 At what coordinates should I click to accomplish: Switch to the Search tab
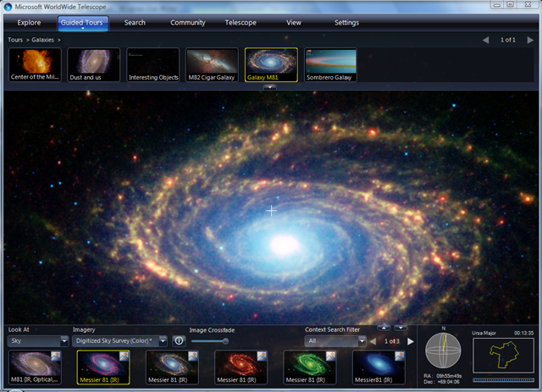point(135,23)
